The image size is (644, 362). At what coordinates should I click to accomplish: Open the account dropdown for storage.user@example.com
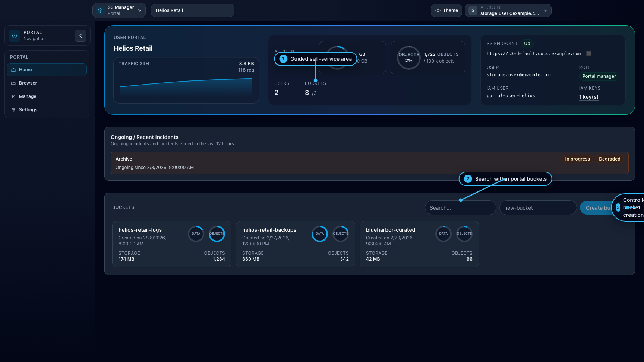(508, 10)
